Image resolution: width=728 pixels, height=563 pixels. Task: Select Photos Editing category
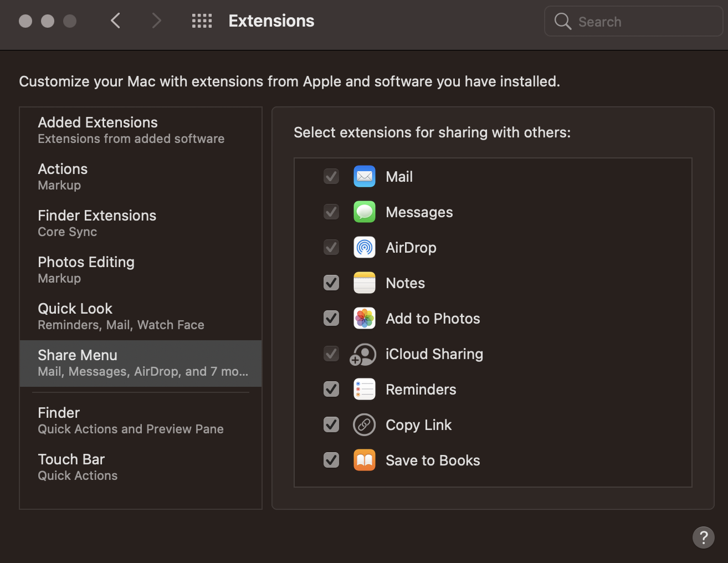(x=141, y=270)
